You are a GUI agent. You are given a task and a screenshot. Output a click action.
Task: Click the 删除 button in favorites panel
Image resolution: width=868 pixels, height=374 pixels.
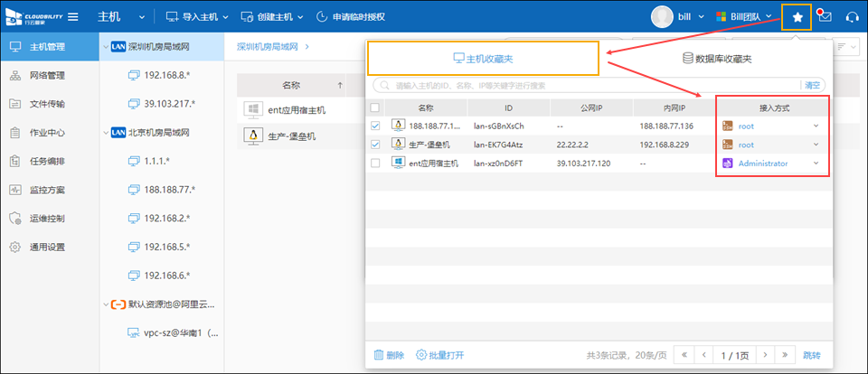click(389, 355)
